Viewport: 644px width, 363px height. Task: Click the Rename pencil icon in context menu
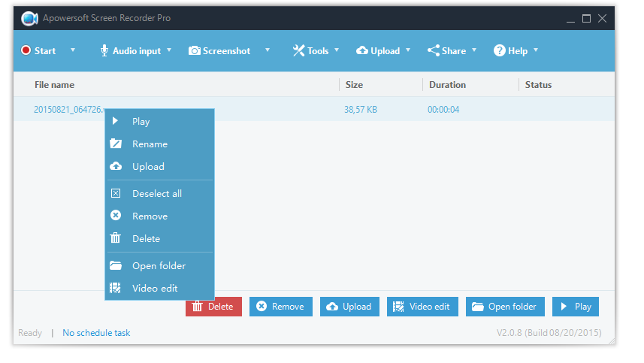pyautogui.click(x=116, y=144)
